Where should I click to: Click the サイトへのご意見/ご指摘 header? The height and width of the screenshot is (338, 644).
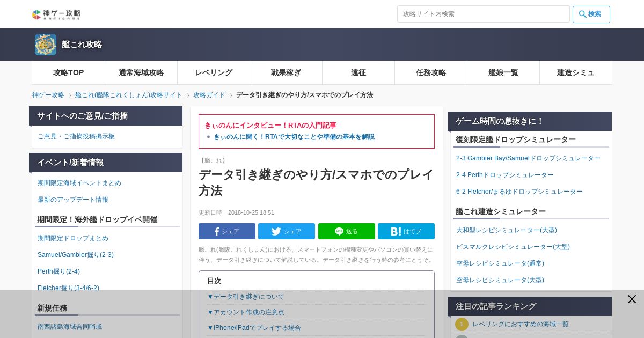(x=106, y=116)
